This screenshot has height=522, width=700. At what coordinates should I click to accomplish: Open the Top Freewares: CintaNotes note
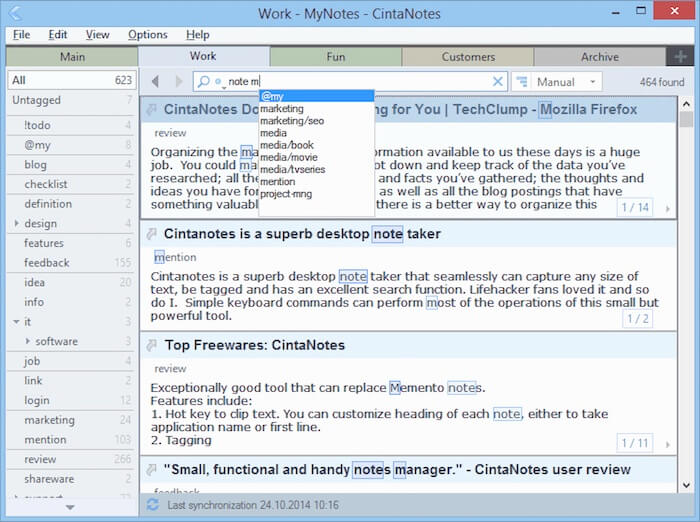click(254, 345)
